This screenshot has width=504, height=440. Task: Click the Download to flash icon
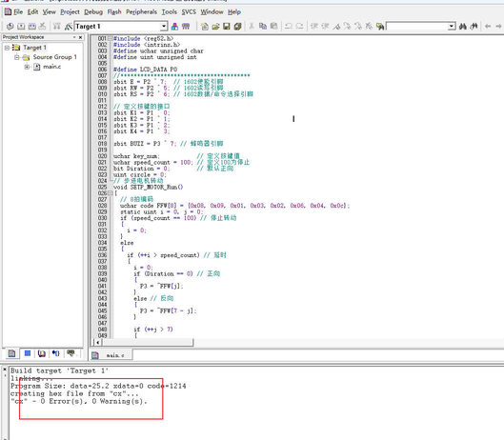click(x=57, y=27)
